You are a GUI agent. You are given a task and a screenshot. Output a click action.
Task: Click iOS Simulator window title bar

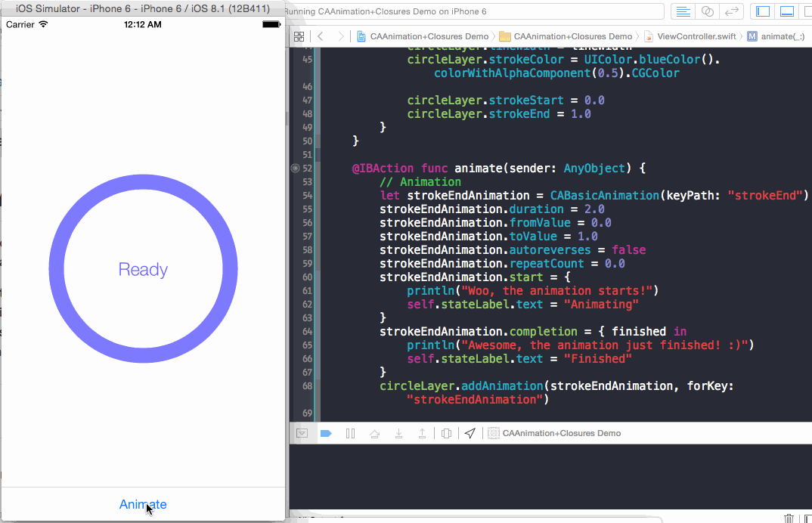coord(143,9)
